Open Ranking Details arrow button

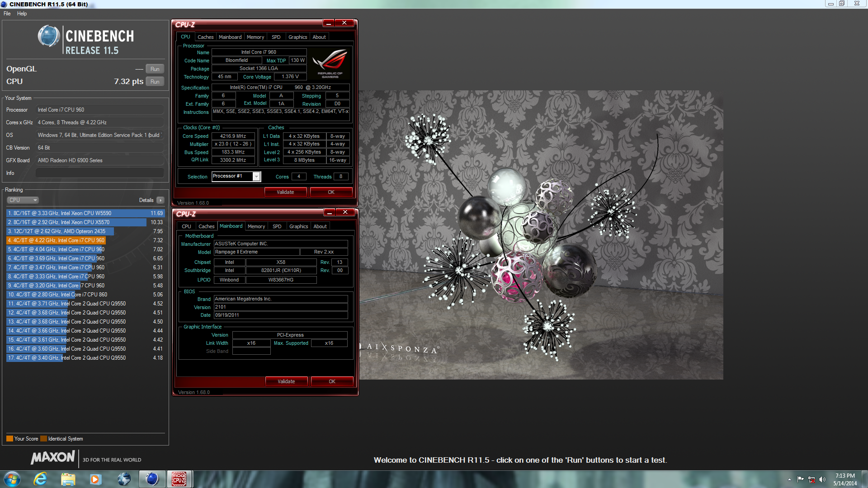160,200
